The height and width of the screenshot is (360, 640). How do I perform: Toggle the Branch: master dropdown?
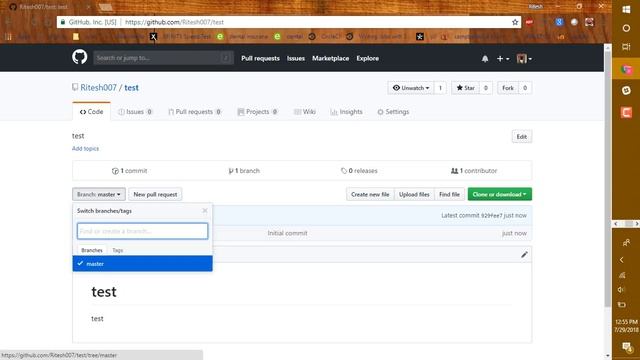click(x=99, y=194)
